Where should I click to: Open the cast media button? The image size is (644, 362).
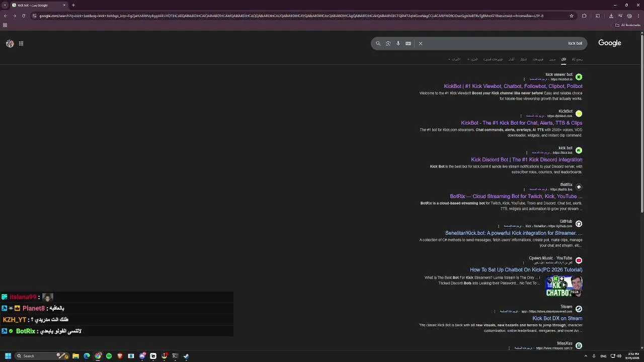598,16
